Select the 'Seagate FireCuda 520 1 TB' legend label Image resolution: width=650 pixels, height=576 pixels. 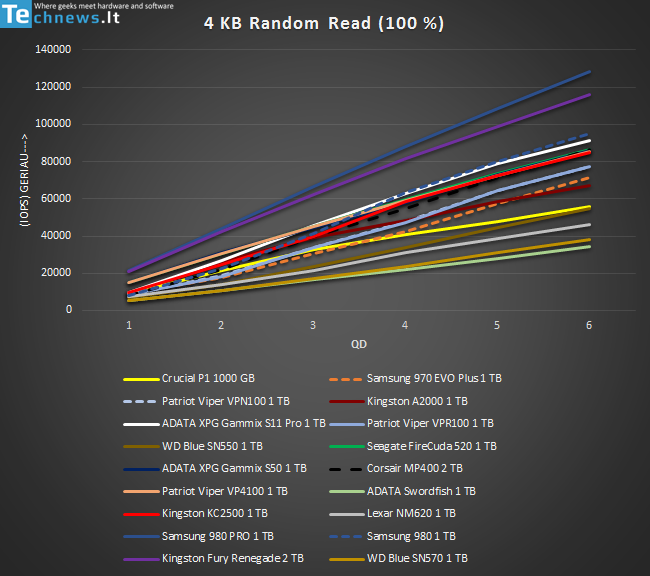[x=432, y=446]
